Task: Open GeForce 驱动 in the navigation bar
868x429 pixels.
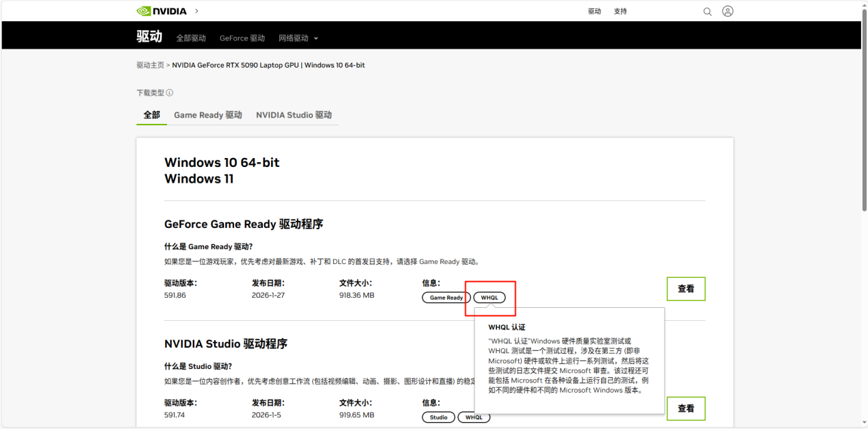Action: point(242,38)
